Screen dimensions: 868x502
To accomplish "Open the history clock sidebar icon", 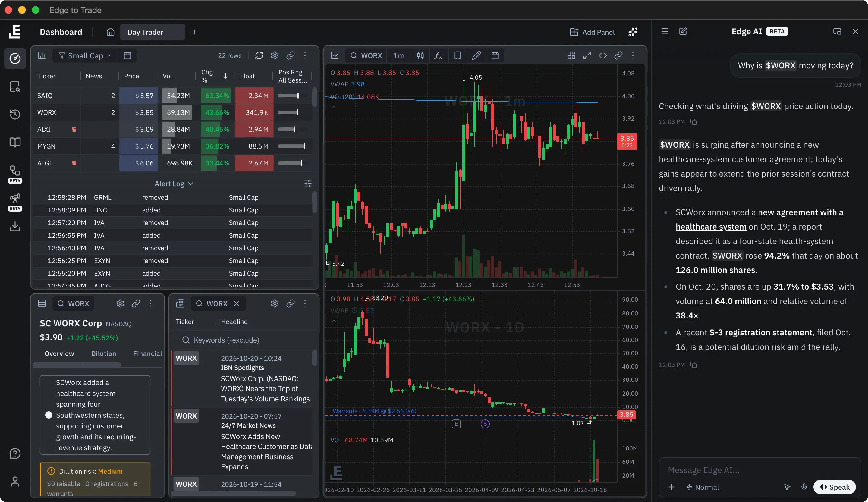I will pos(15,114).
